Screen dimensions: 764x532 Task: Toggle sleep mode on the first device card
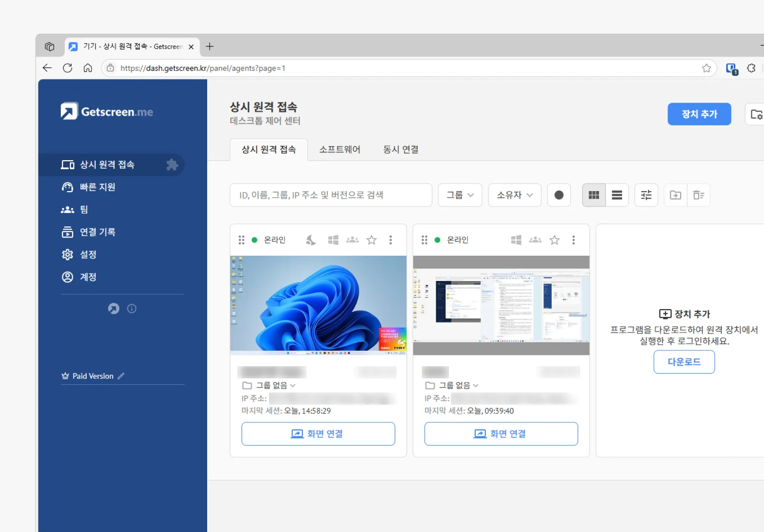coord(310,240)
